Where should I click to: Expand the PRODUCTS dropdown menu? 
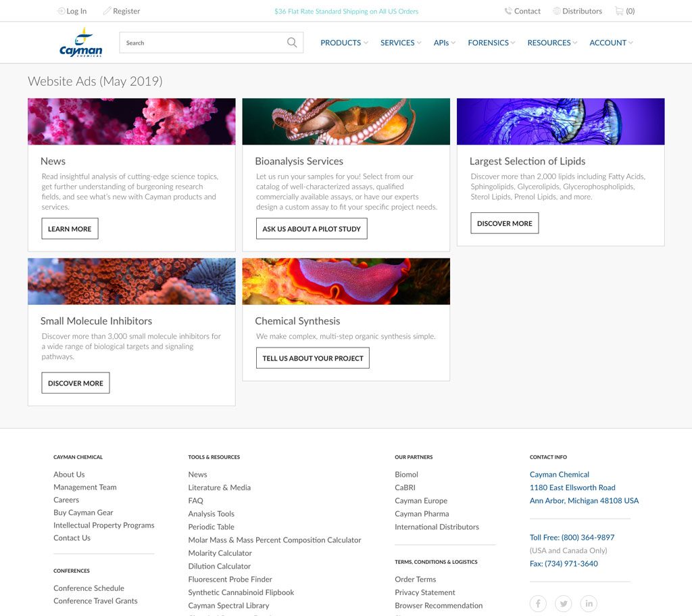click(344, 43)
